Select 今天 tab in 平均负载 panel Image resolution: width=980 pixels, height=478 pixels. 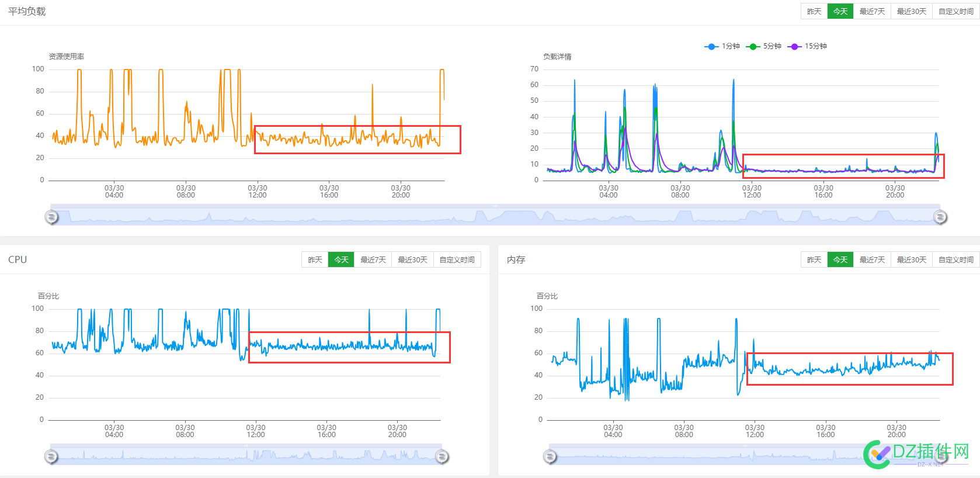point(840,12)
